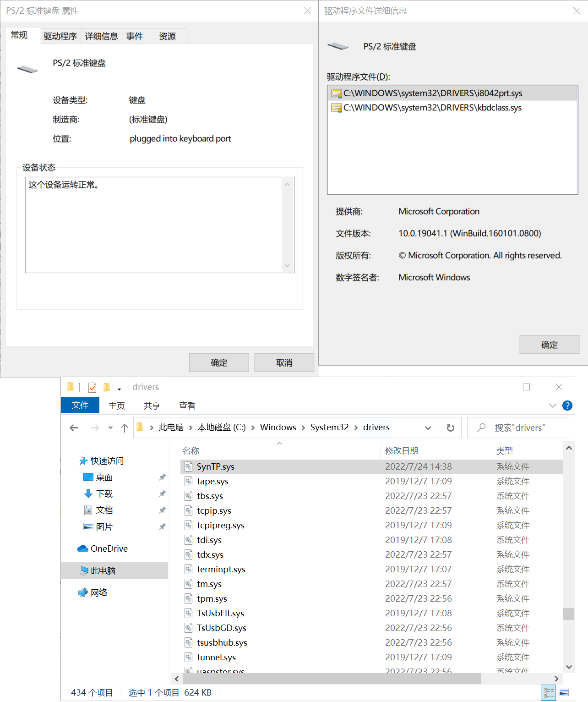Switch to 详细信息 tab in keyboard properties
The width and height of the screenshot is (588, 702).
pos(101,36)
